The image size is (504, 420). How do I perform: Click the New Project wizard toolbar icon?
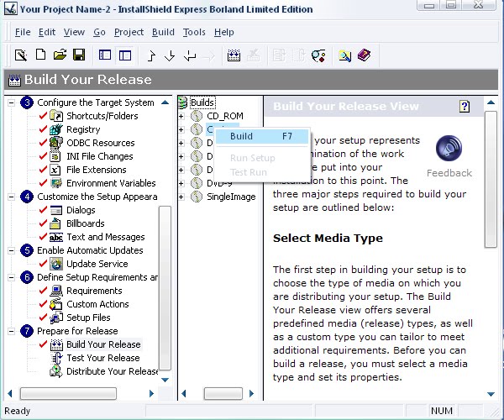point(21,55)
